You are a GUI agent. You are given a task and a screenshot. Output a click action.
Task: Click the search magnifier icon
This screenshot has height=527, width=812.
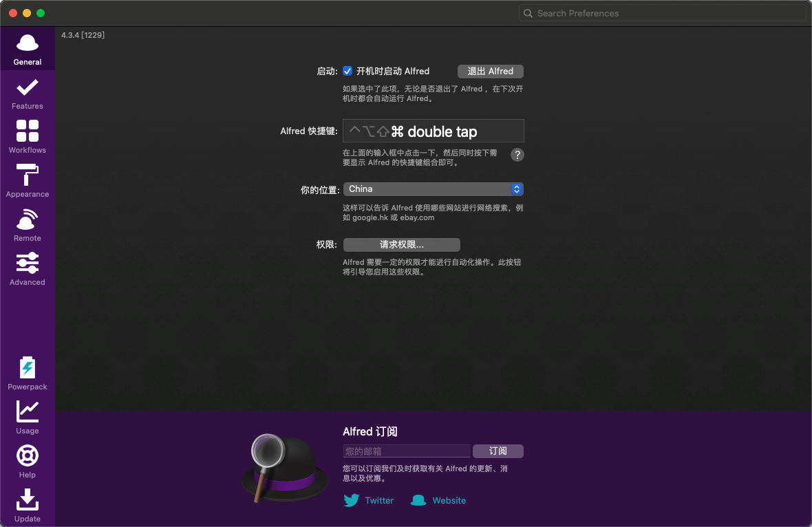tap(528, 14)
